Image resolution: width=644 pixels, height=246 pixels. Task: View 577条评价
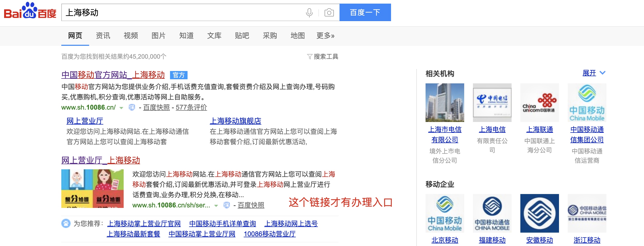coord(191,107)
